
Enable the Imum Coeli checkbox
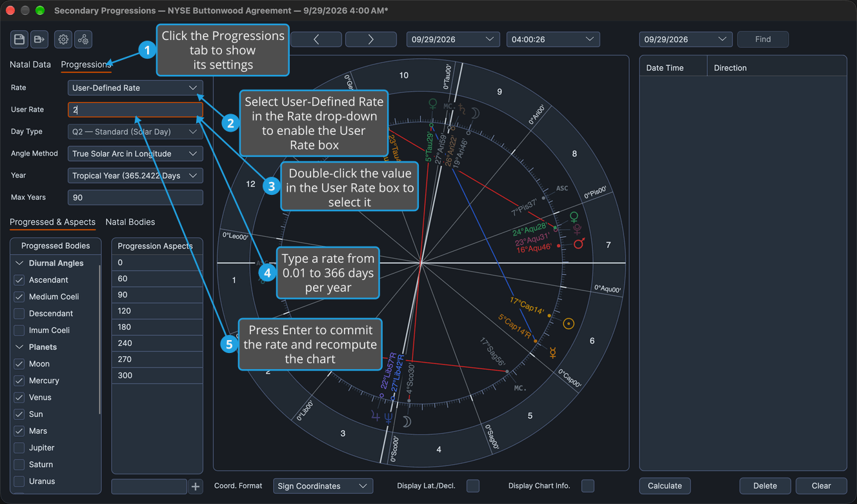click(19, 330)
